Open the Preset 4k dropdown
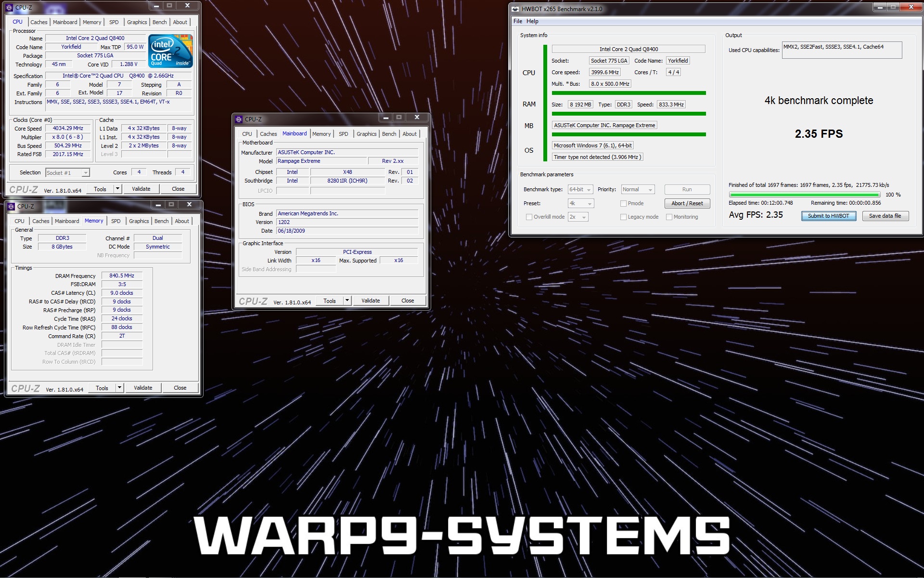The height and width of the screenshot is (578, 924). click(x=581, y=203)
